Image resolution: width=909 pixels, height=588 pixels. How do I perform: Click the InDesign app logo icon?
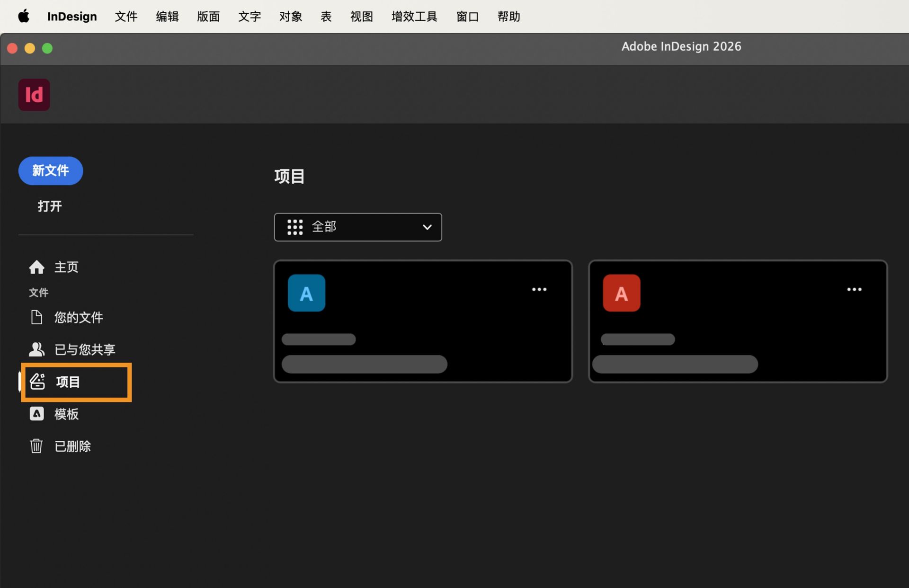pos(34,94)
